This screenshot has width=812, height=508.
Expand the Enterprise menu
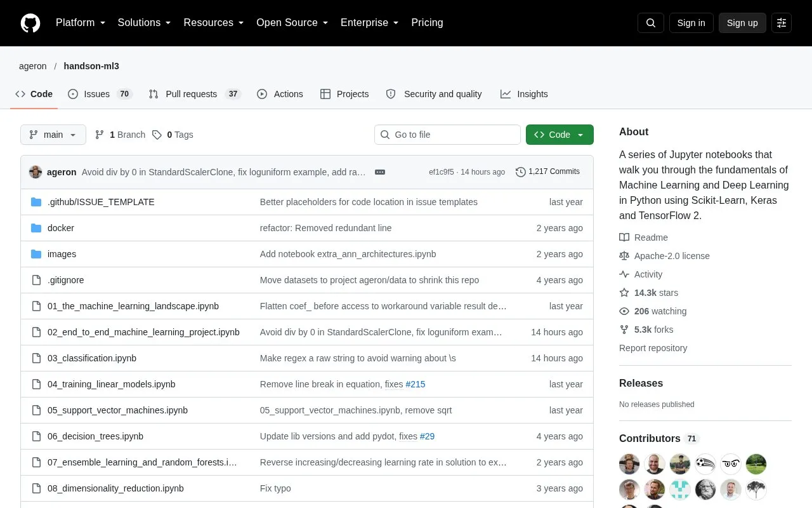[370, 23]
